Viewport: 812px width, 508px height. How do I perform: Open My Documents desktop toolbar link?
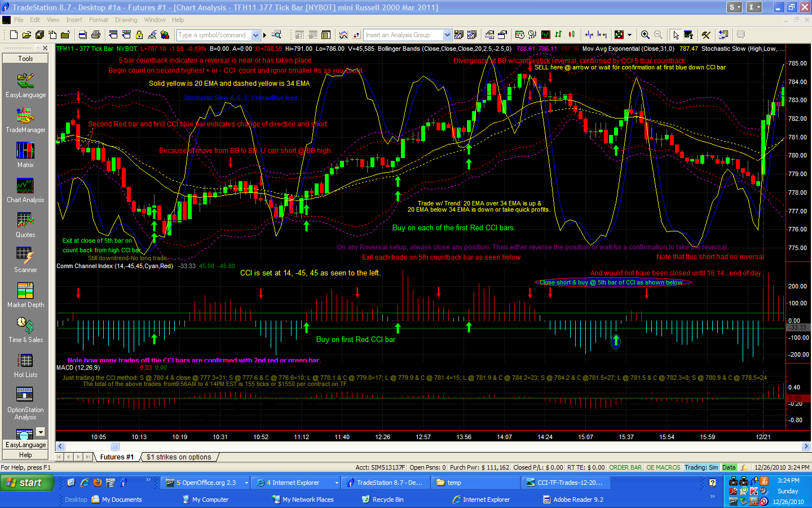117,500
